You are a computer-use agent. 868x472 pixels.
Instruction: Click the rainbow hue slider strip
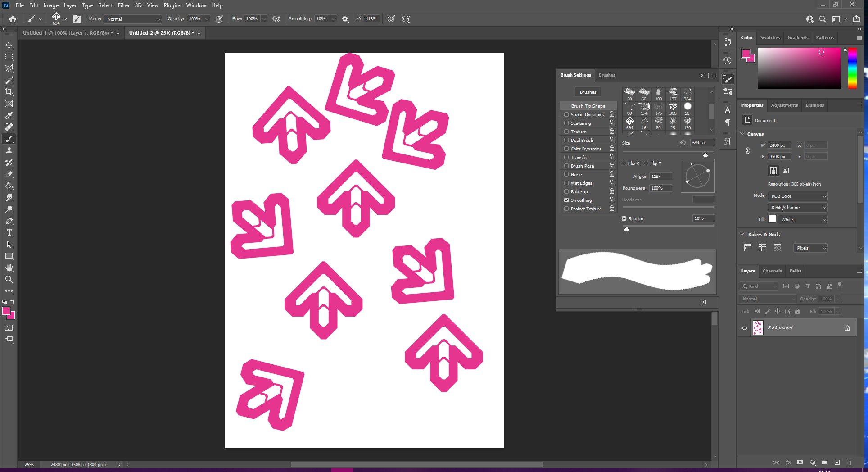[852, 68]
